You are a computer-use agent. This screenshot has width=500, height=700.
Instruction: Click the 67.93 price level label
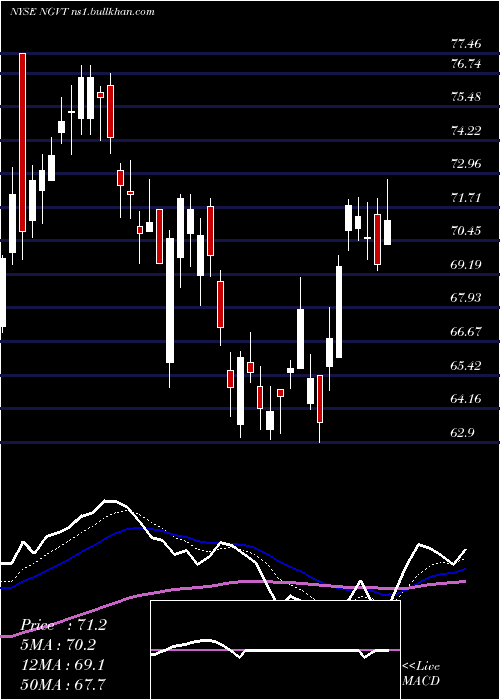coord(466,298)
